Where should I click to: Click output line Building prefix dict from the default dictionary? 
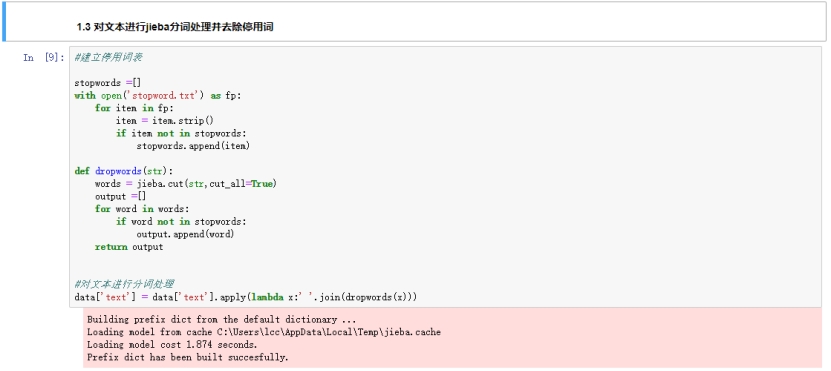click(221, 320)
